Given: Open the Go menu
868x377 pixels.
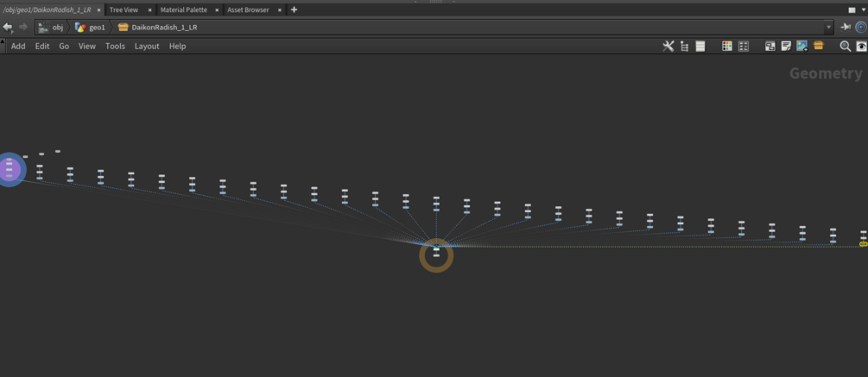Looking at the screenshot, I should (x=64, y=47).
